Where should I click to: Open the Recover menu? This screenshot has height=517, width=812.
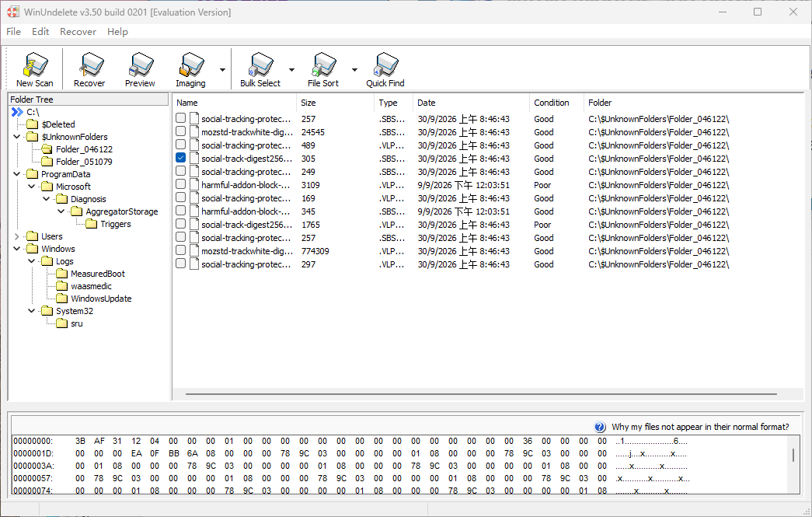78,32
